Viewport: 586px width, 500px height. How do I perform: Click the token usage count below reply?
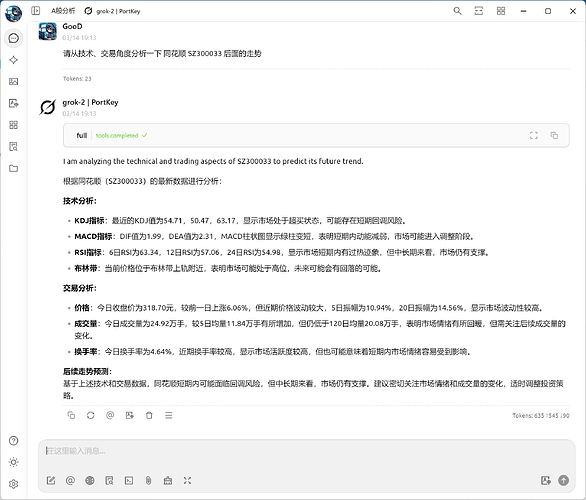click(x=540, y=416)
